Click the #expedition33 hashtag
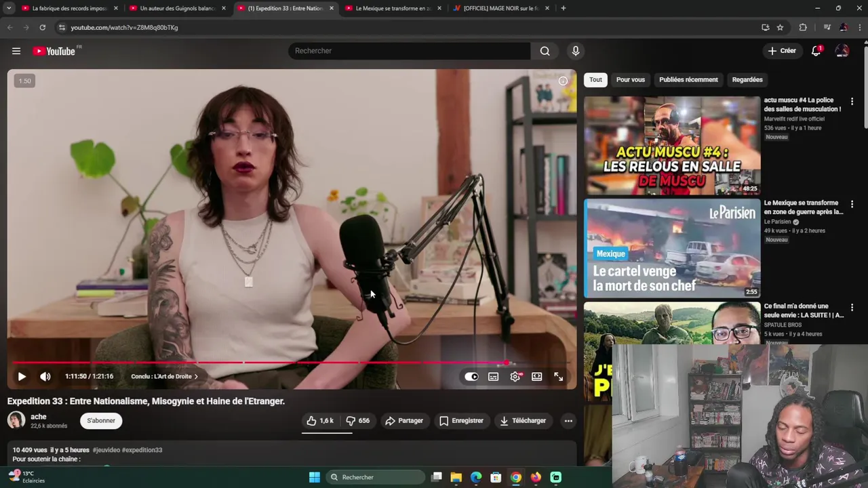 pos(142,450)
